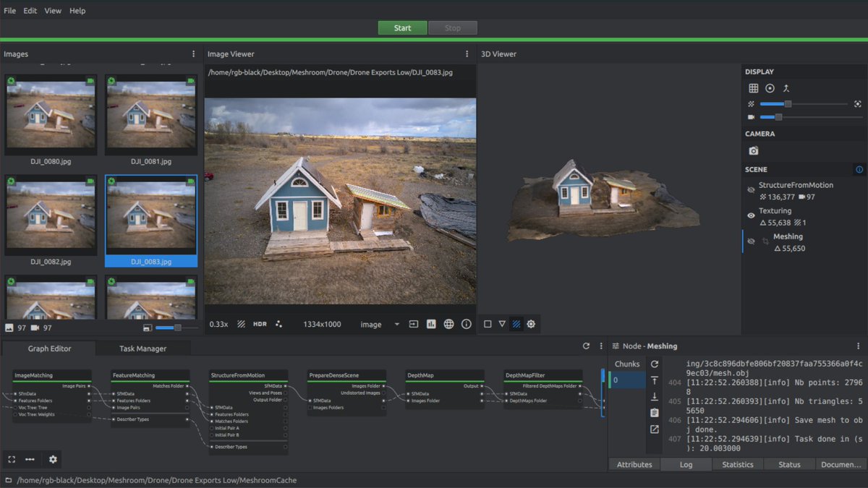Click the load-in-viewer arrow icon in Image Viewer
This screenshot has width=868, height=488.
[x=414, y=325]
